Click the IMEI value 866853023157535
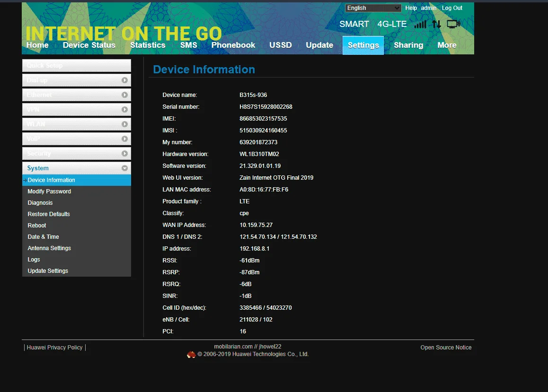The height and width of the screenshot is (392, 548). pos(263,119)
